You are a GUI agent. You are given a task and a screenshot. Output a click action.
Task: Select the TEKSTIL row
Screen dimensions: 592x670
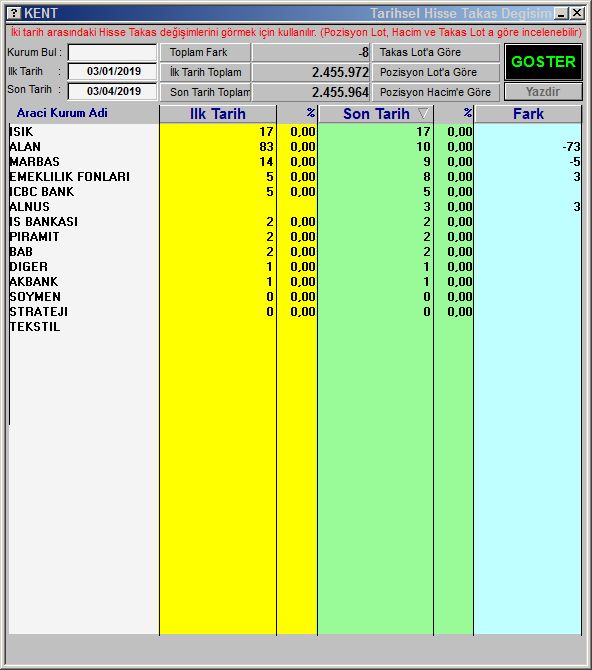pyautogui.click(x=295, y=327)
